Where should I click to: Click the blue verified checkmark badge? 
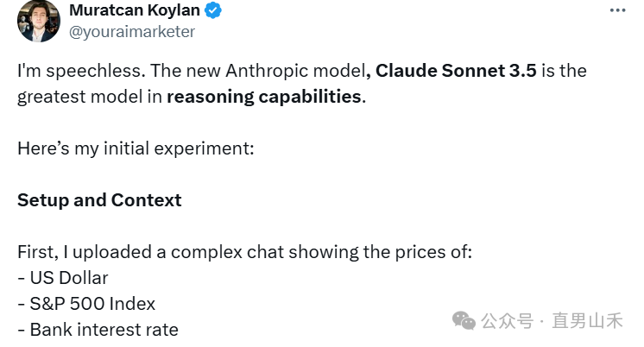213,11
